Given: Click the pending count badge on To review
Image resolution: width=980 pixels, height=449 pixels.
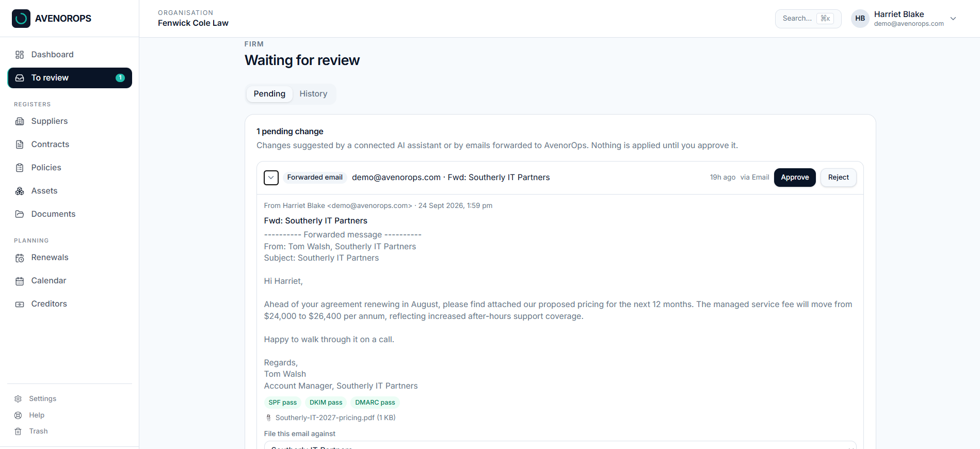Looking at the screenshot, I should [x=120, y=78].
